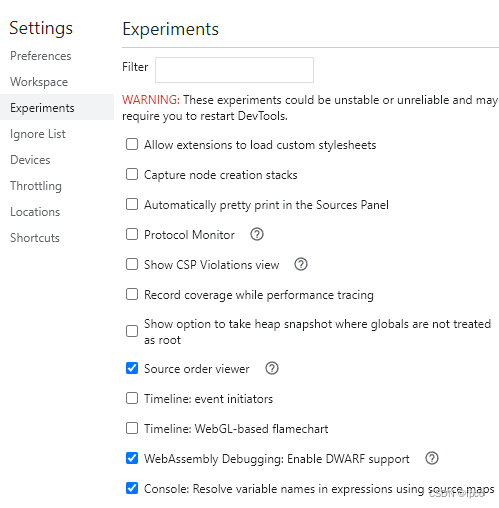Open help icon next to Protocol Monitor
499x508 pixels.
point(257,234)
